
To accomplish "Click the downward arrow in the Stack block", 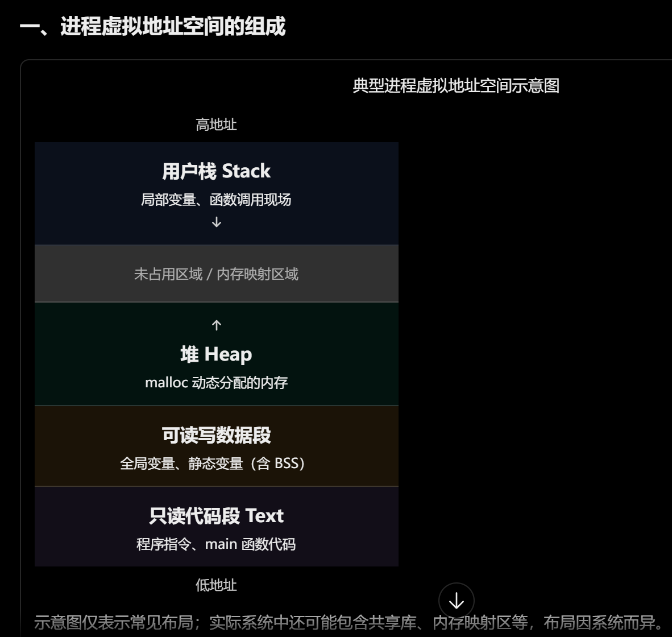I will click(217, 222).
